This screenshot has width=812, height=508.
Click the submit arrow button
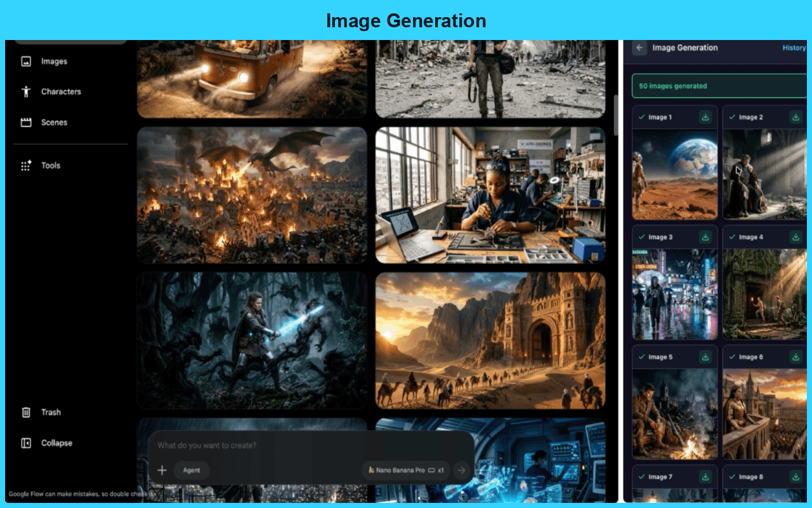pyautogui.click(x=462, y=471)
